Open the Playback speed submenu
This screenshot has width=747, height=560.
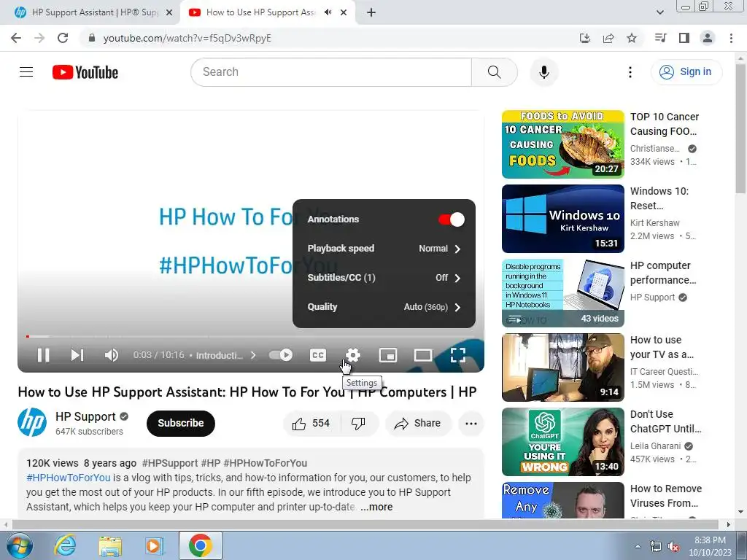[384, 249]
